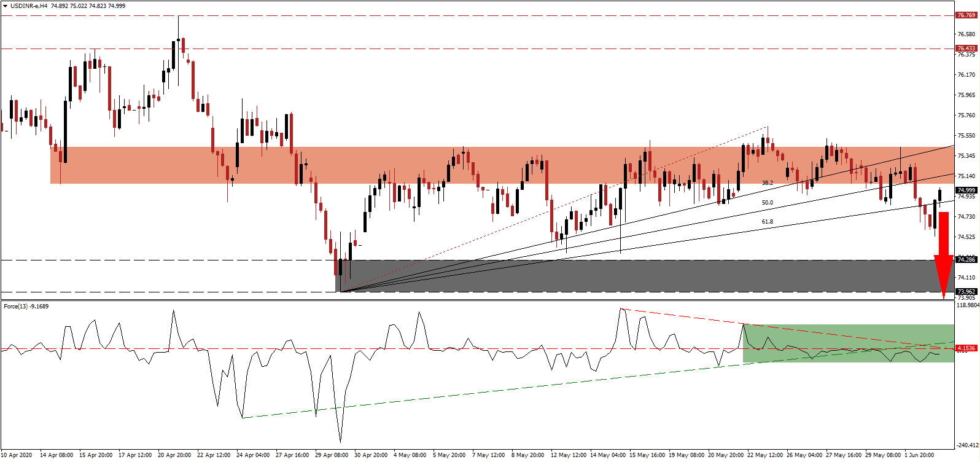Click the 38.2 Fibonacci fan label
Screen dimensions: 980x462
(x=768, y=183)
